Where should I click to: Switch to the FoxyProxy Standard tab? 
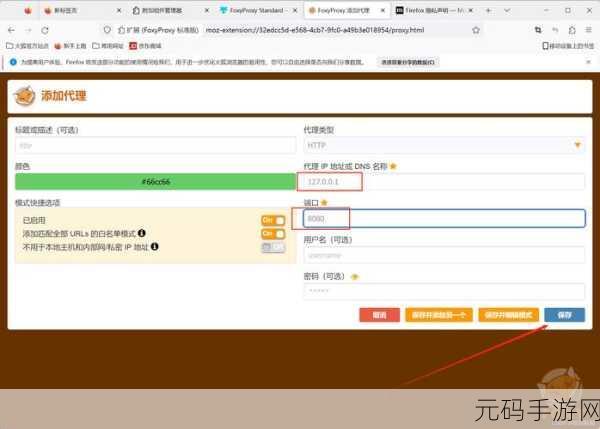pos(259,11)
